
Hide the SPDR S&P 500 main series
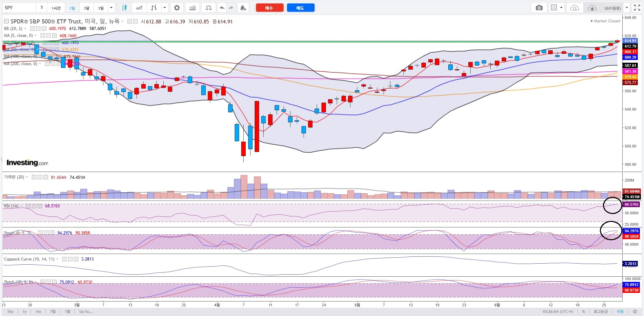pos(130,21)
